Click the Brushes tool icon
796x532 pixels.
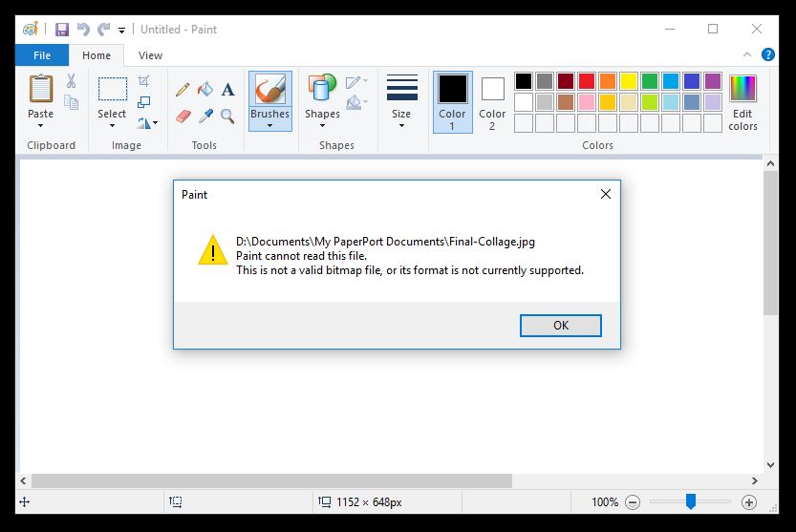270,90
